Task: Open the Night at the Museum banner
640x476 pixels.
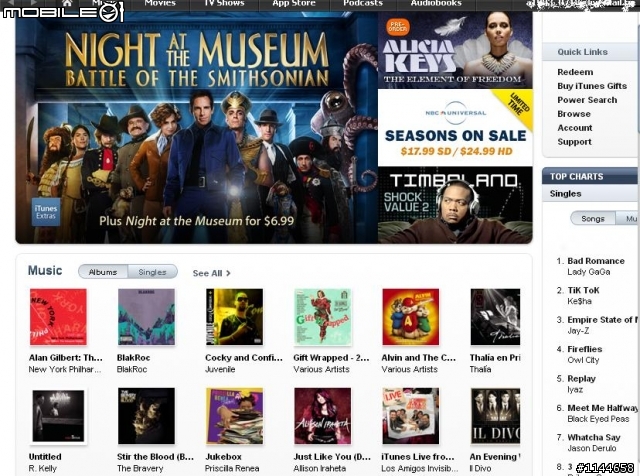Action: click(x=197, y=128)
